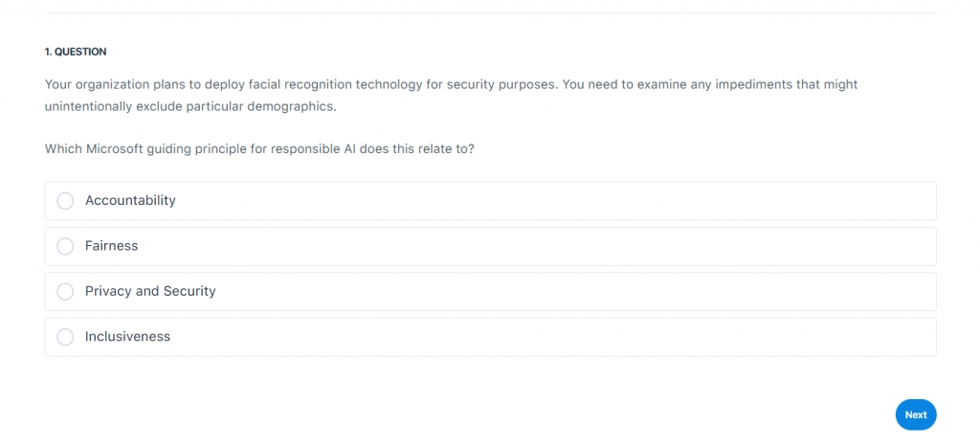Select the Accountability radio button
This screenshot has width=980, height=448.
65,201
